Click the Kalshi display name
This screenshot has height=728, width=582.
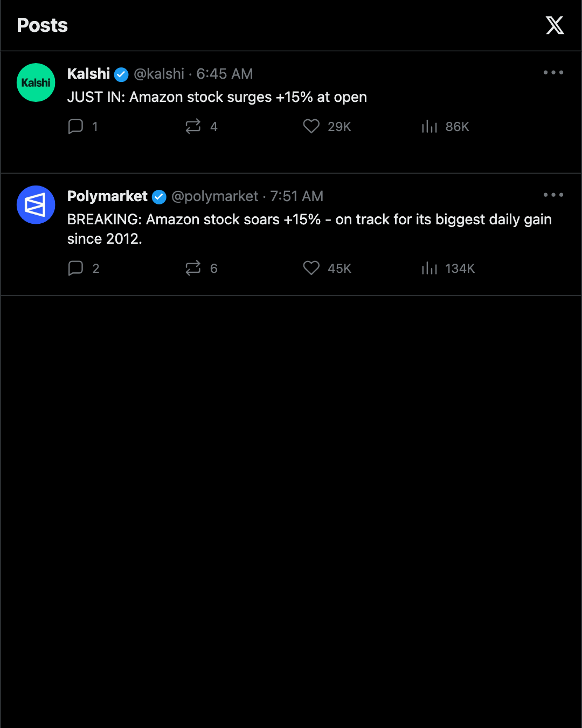pos(88,74)
